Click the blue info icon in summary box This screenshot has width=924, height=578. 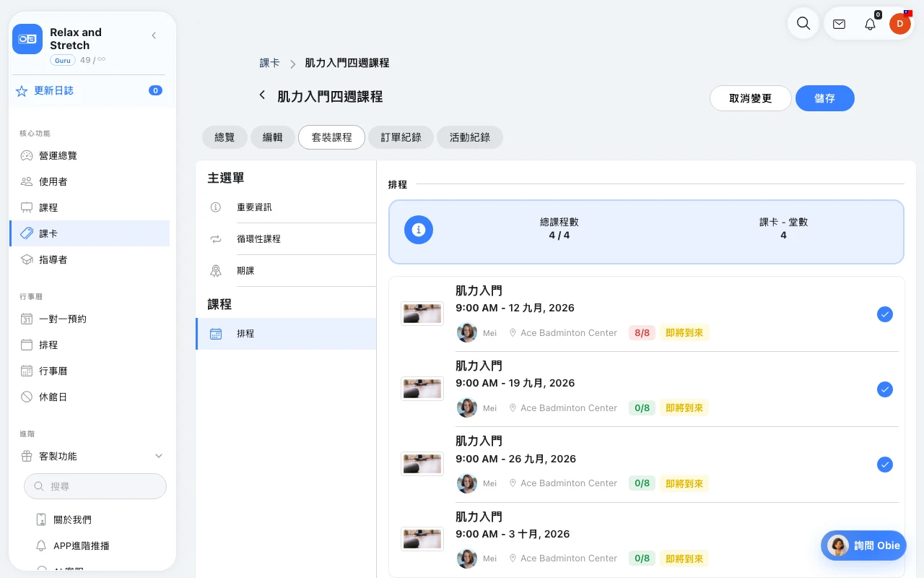(418, 230)
